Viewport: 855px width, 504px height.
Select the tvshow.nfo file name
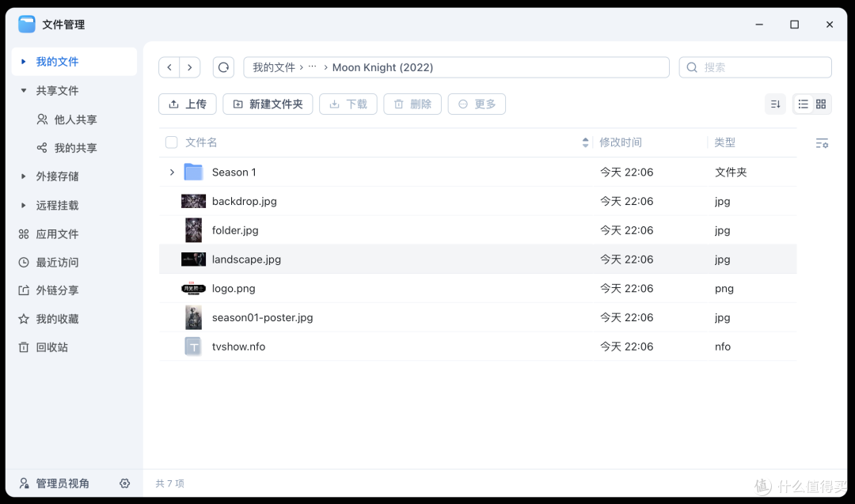[x=238, y=347]
